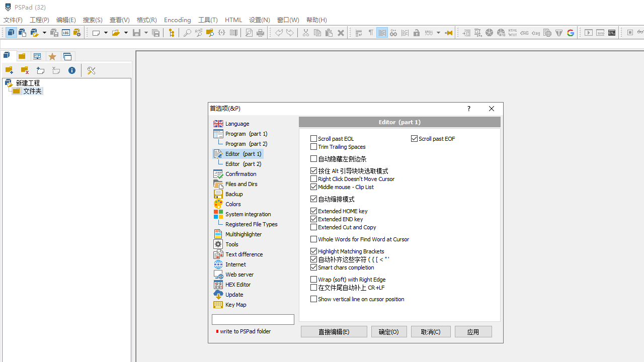The width and height of the screenshot is (644, 362).
Task: Click the Colors palette icon in the settings list
Action: (218, 204)
